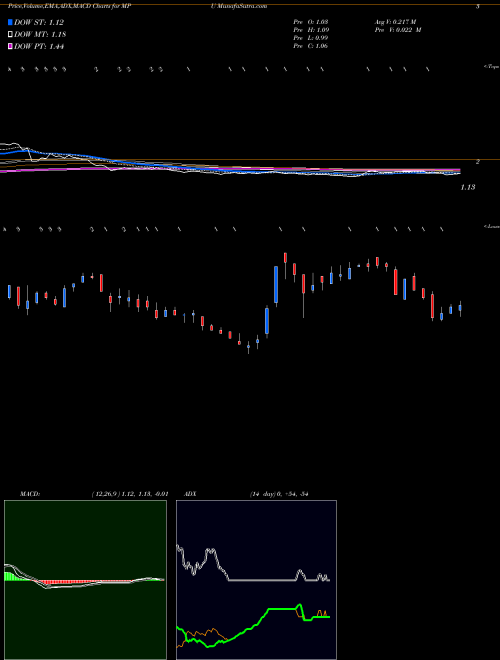Click the blue DOW ST legend swatch
Image resolution: width=500 pixels, height=660 pixels.
click(x=11, y=22)
